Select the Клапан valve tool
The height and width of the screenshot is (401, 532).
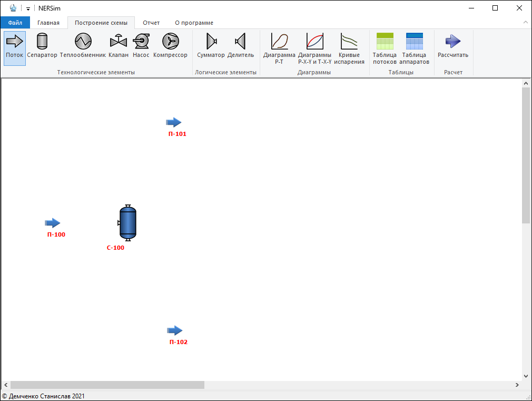119,48
